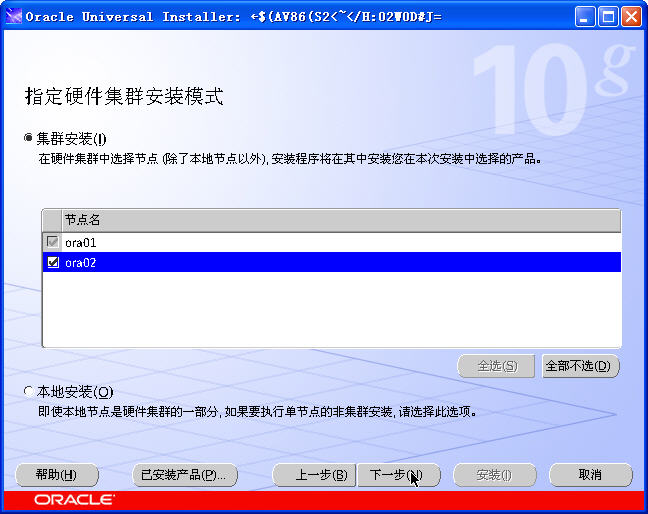Close the Oracle installer window
This screenshot has width=648, height=514.
click(631, 17)
